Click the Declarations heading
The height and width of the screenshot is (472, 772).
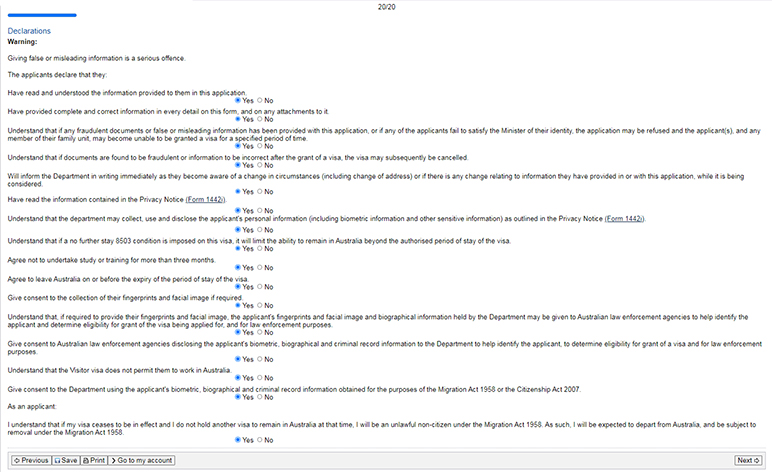point(29,31)
